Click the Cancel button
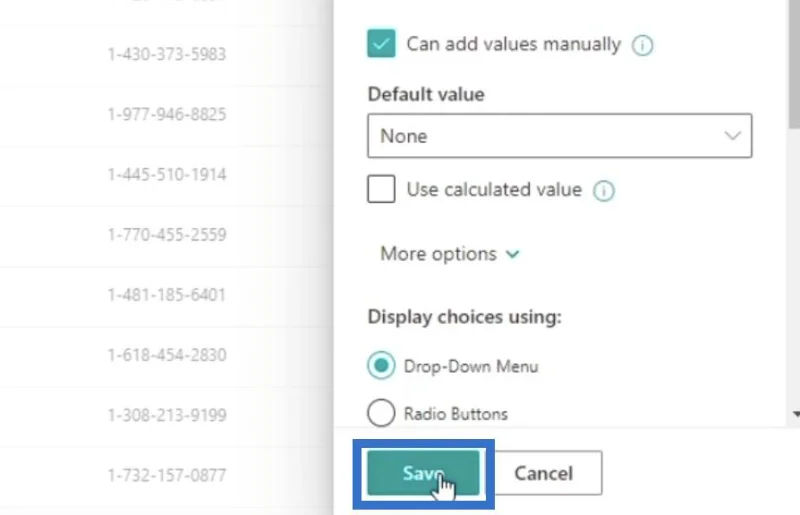The height and width of the screenshot is (515, 800). 544,473
